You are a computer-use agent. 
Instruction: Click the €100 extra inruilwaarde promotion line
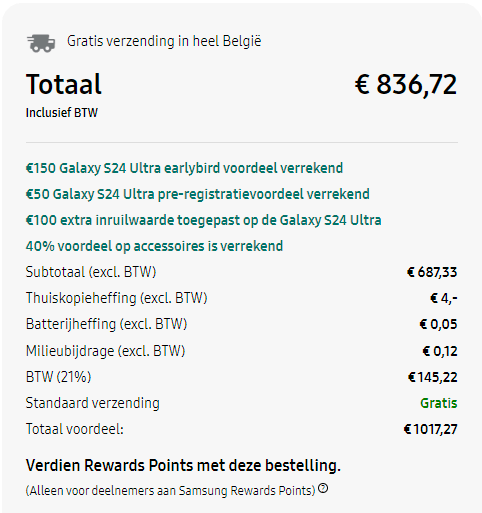click(x=204, y=220)
